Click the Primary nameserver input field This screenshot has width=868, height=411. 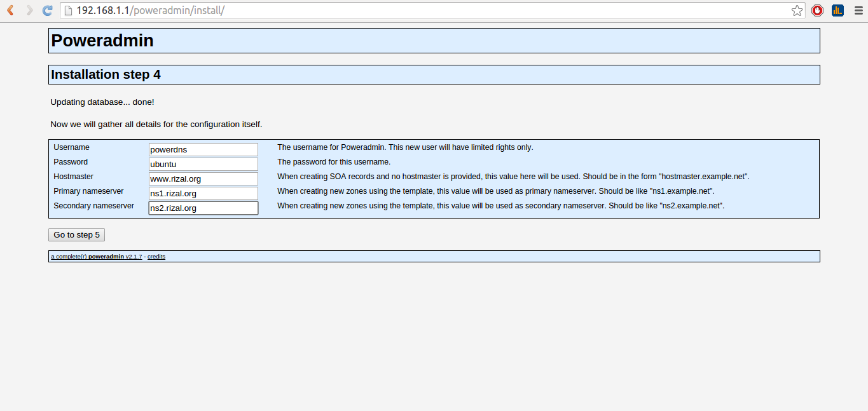[x=203, y=194]
